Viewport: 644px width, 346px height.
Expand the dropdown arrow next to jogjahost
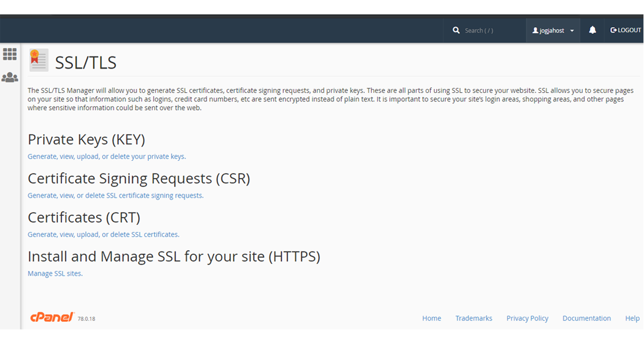pos(572,31)
